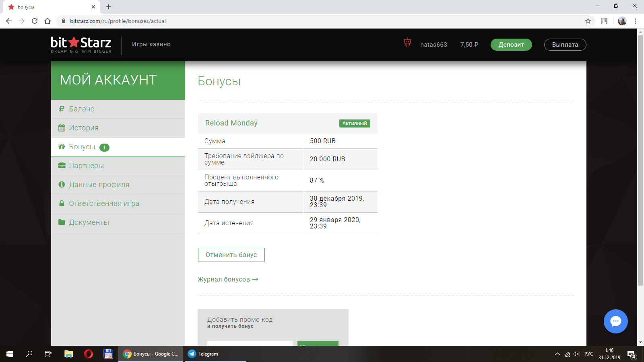Click the 87 % progress value
Viewport: 644px width, 362px height.
point(317,180)
